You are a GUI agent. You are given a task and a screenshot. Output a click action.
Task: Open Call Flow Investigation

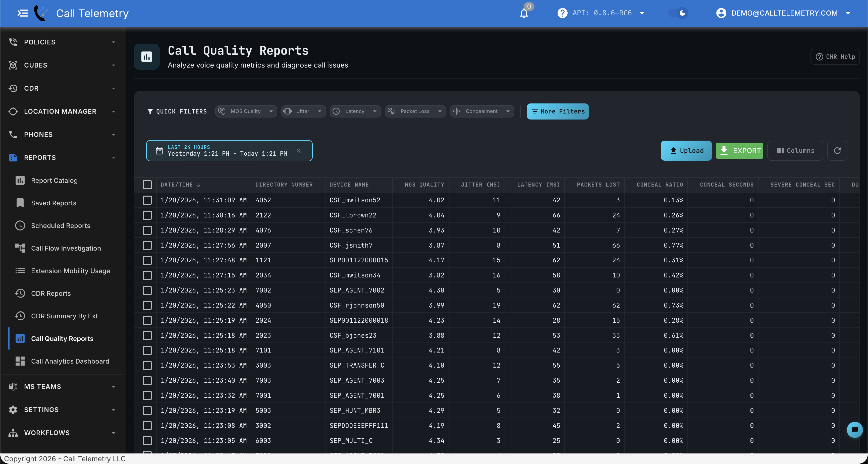tap(66, 248)
